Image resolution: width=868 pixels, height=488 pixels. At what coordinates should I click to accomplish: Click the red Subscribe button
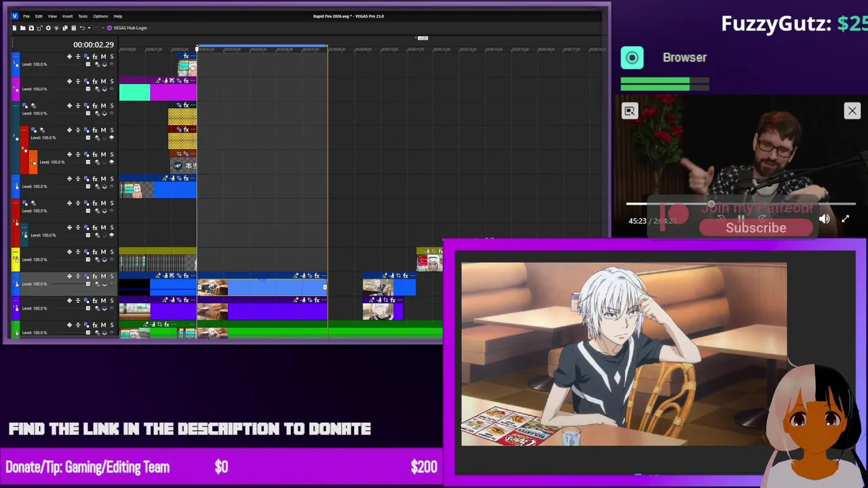(756, 228)
